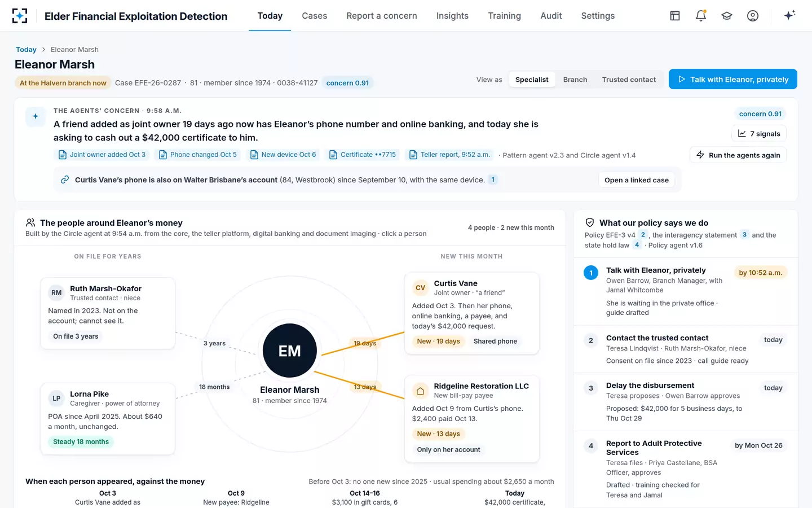Click the house icon on Ridgeline Restoration card
812x508 pixels.
click(420, 391)
